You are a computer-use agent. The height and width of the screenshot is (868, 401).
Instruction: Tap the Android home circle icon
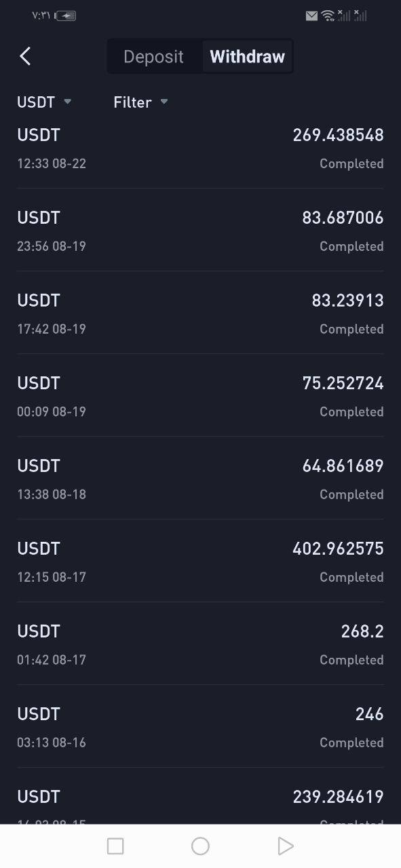pos(200,846)
